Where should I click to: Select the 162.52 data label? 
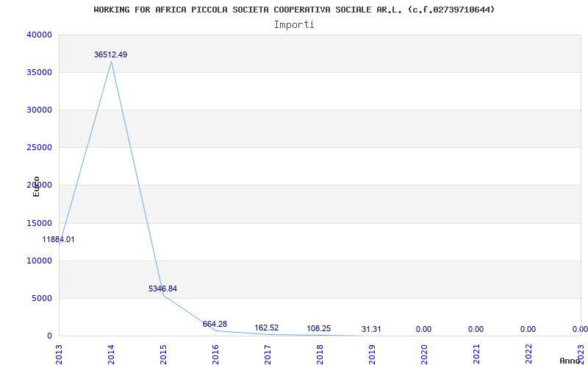(x=267, y=328)
